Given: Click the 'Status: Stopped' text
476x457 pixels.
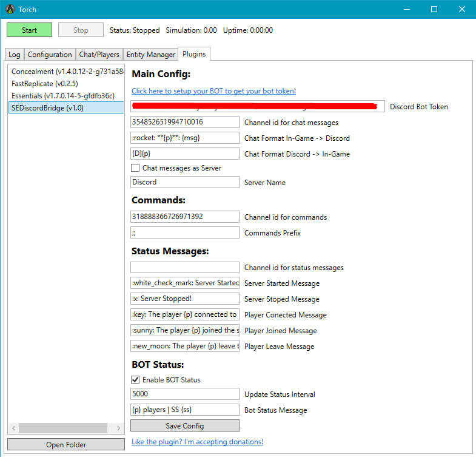Looking at the screenshot, I should (x=135, y=30).
